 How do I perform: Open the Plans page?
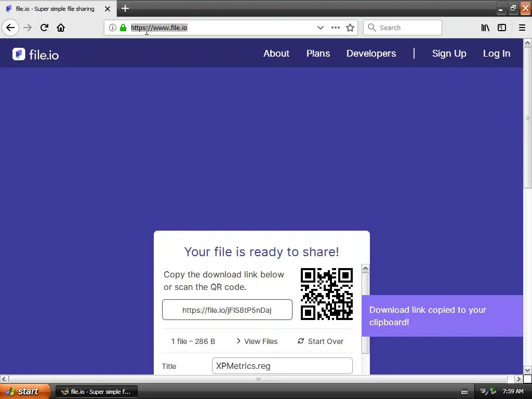click(318, 54)
